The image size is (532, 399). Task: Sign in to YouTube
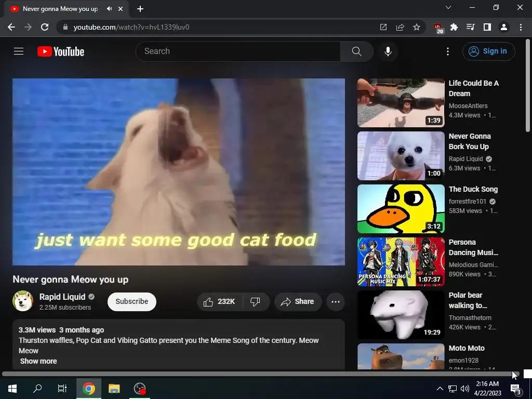(x=488, y=51)
